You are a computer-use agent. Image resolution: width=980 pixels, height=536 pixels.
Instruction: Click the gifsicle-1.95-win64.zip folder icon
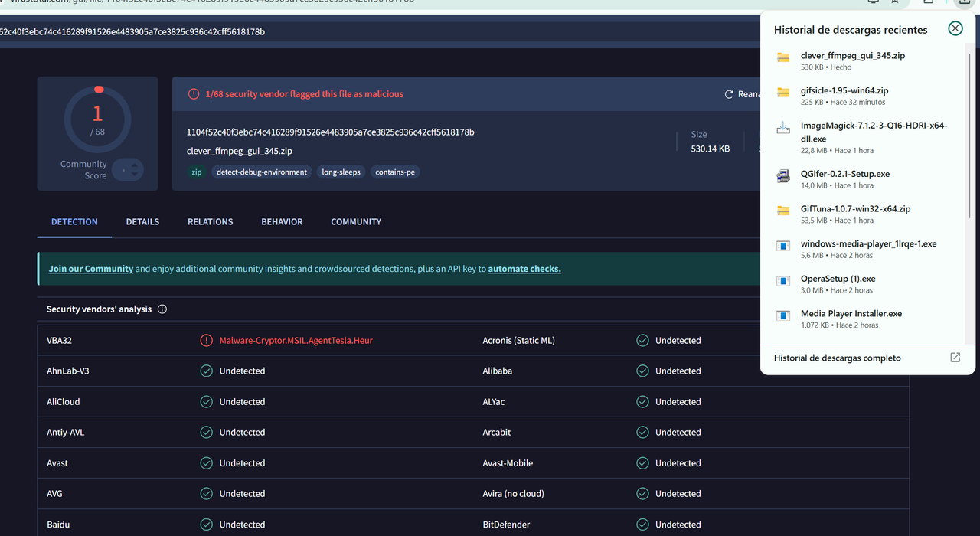tap(783, 93)
